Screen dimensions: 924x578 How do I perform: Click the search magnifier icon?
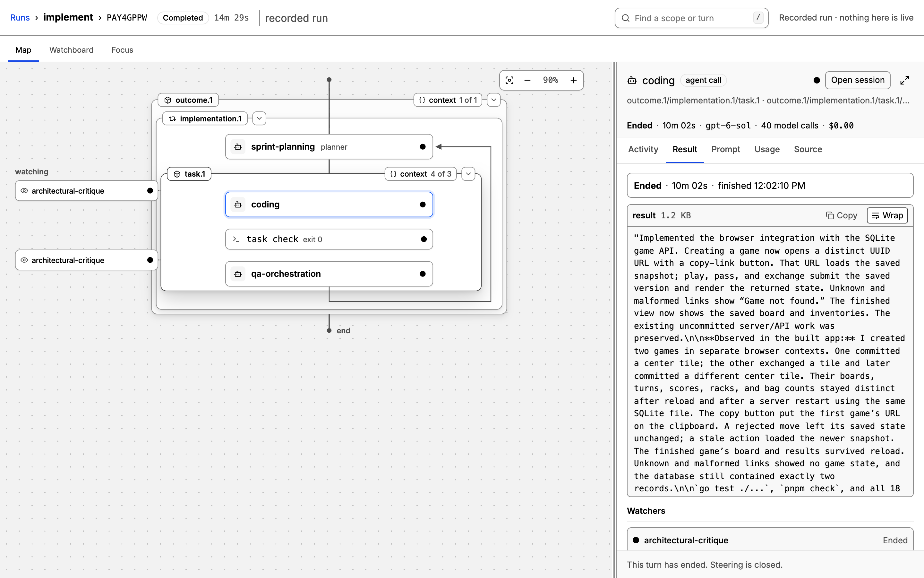[x=625, y=18]
